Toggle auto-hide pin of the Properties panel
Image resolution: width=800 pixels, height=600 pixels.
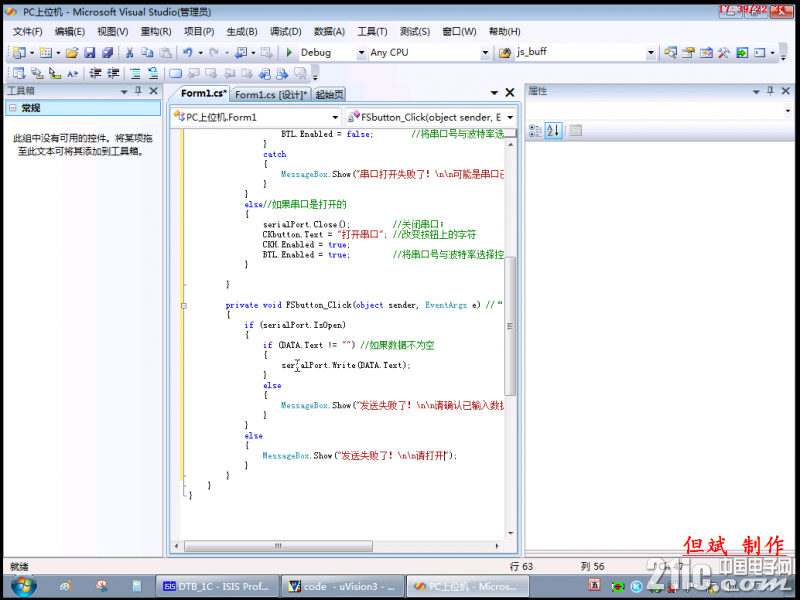tap(770, 91)
